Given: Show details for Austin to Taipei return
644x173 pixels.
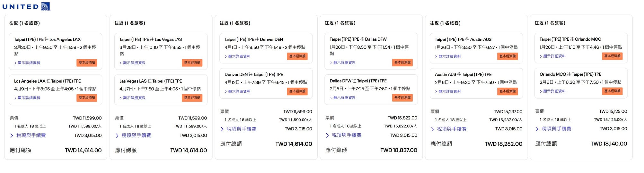Looking at the screenshot, I should coord(449,92).
